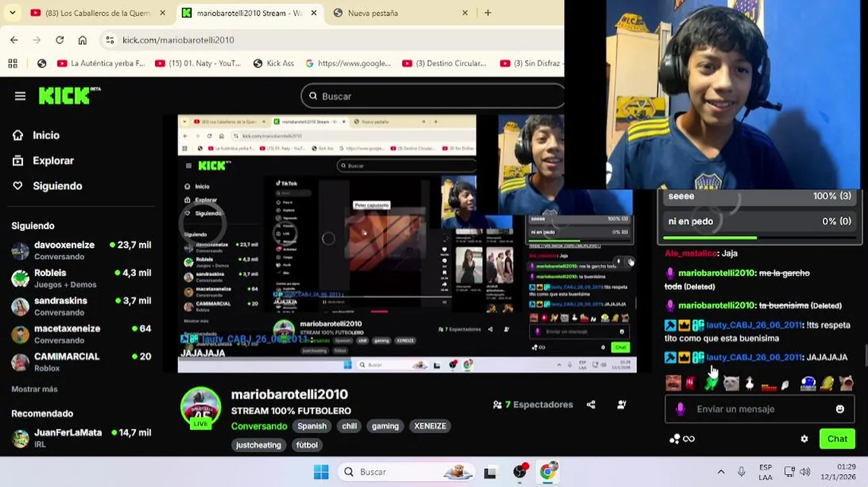Viewport: 868px width, 487px height.
Task: Click the stream video player
Action: tap(407, 243)
